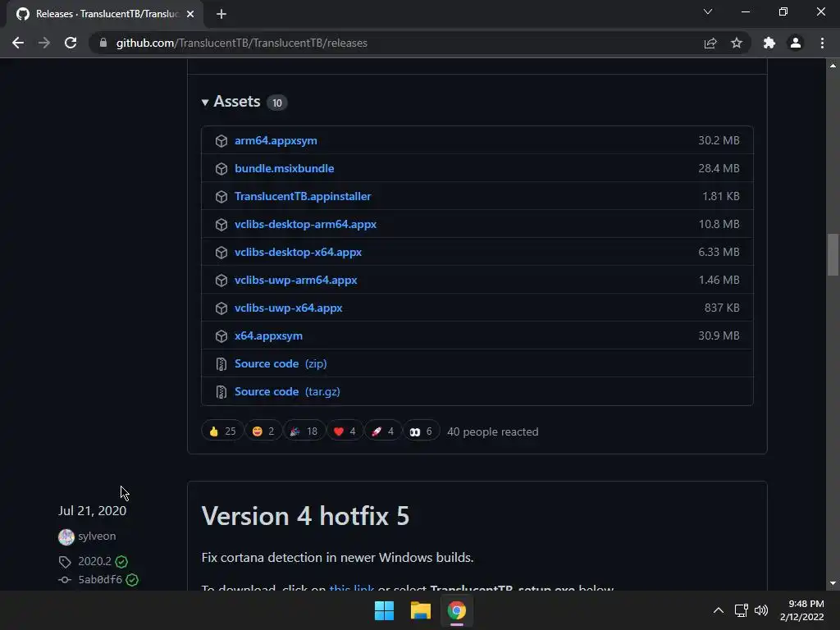The width and height of the screenshot is (840, 630).
Task: Download TranslucentTB.appinstaller
Action: [x=303, y=197]
